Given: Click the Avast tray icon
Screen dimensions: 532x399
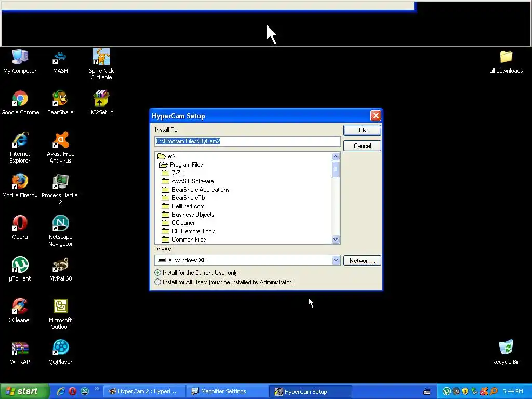Looking at the screenshot, I should 484,391.
